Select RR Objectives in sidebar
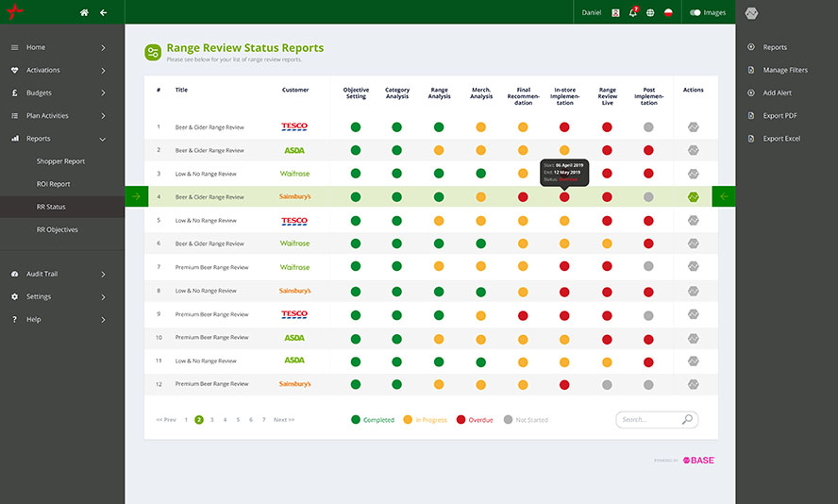The width and height of the screenshot is (838, 504). (x=57, y=229)
